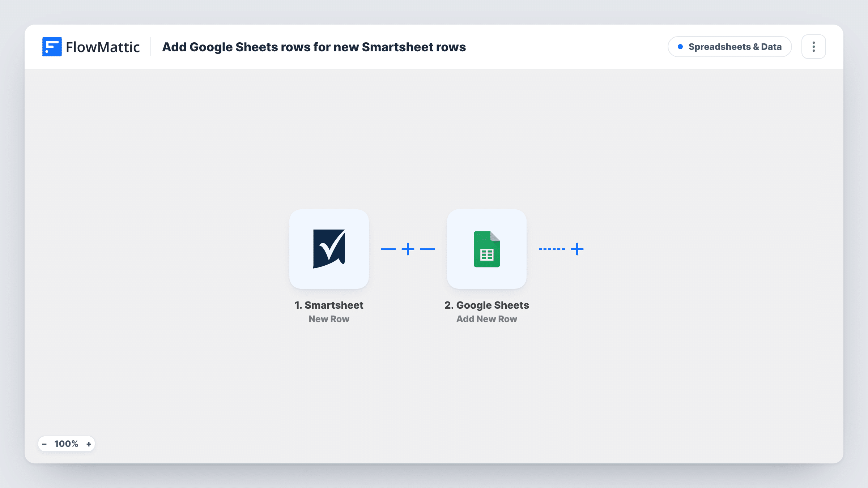Open the Smartsheet trigger step card

click(x=329, y=249)
